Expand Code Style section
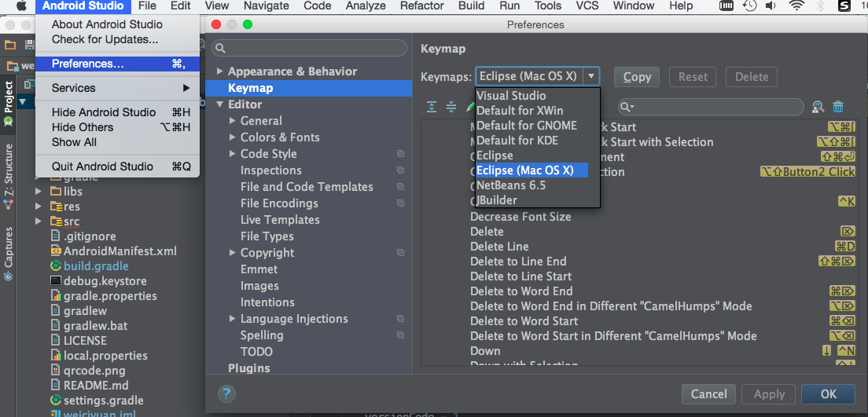 (233, 154)
